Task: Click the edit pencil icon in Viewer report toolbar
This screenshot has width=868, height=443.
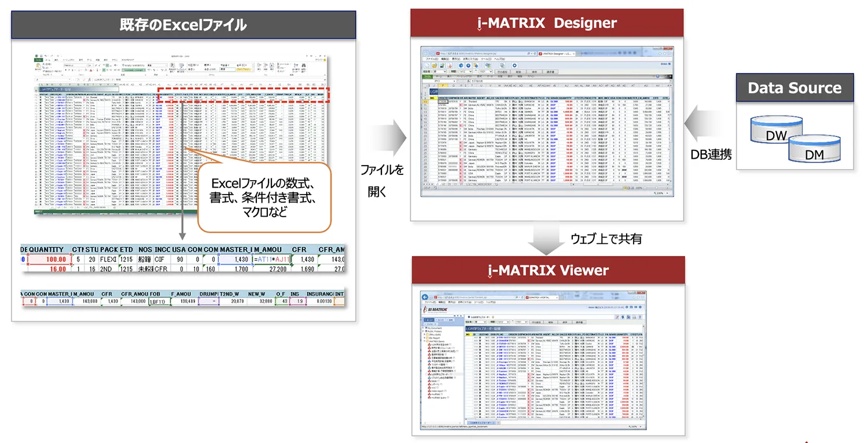Action: click(617, 317)
